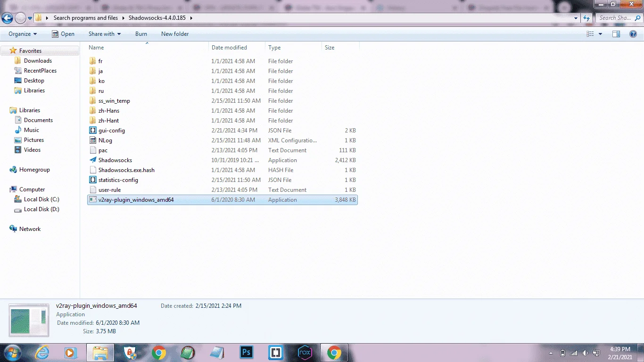Image resolution: width=644 pixels, height=362 pixels.
Task: Select the zh-Hant folder name
Action: (109, 121)
